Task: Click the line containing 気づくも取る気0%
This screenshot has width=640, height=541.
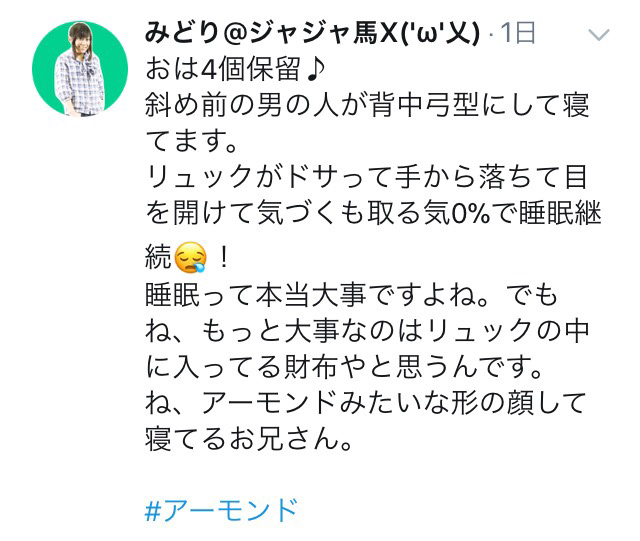Action: point(373,213)
